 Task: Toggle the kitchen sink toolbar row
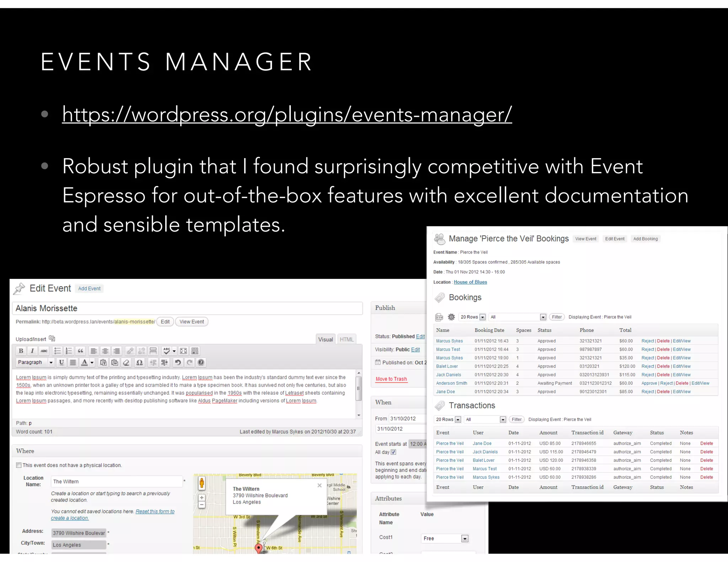(x=195, y=351)
